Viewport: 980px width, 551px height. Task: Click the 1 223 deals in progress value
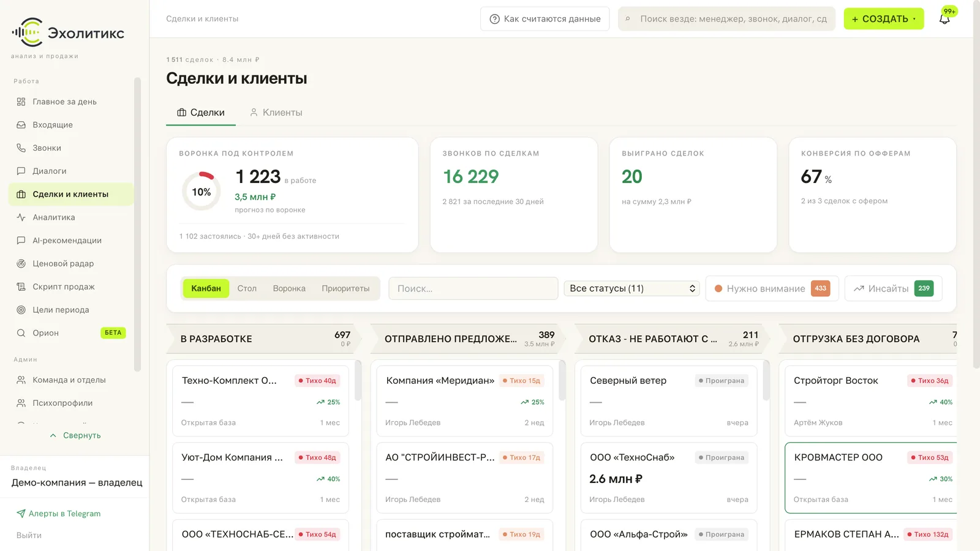[x=258, y=177]
